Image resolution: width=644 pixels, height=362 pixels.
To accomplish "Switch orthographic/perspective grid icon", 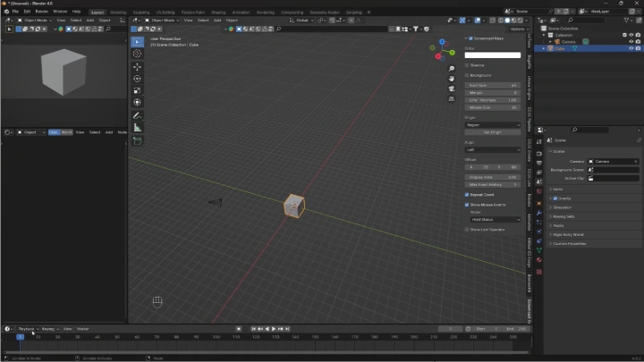I will [x=452, y=99].
